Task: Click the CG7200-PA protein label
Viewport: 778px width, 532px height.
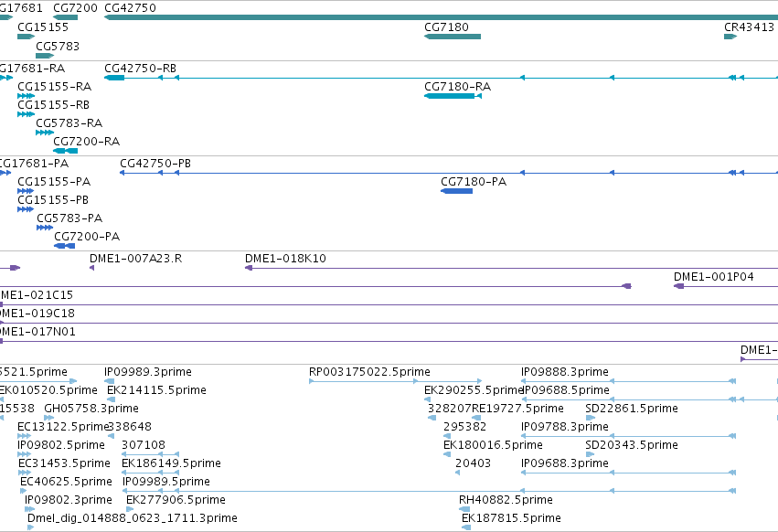Action: coord(87,237)
